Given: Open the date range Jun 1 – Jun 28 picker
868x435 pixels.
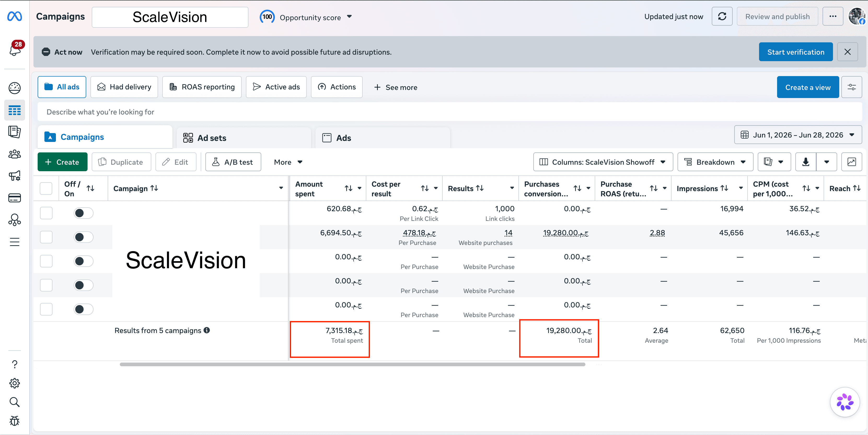Looking at the screenshot, I should tap(798, 135).
